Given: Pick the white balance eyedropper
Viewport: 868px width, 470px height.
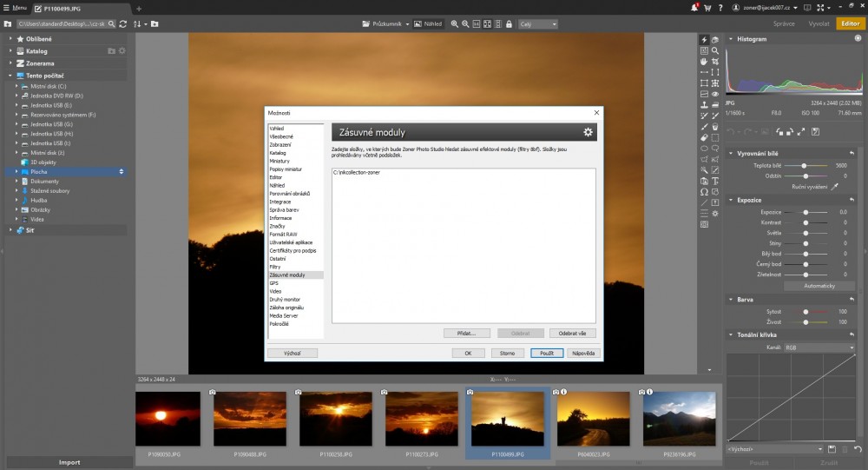Looking at the screenshot, I should [x=836, y=186].
